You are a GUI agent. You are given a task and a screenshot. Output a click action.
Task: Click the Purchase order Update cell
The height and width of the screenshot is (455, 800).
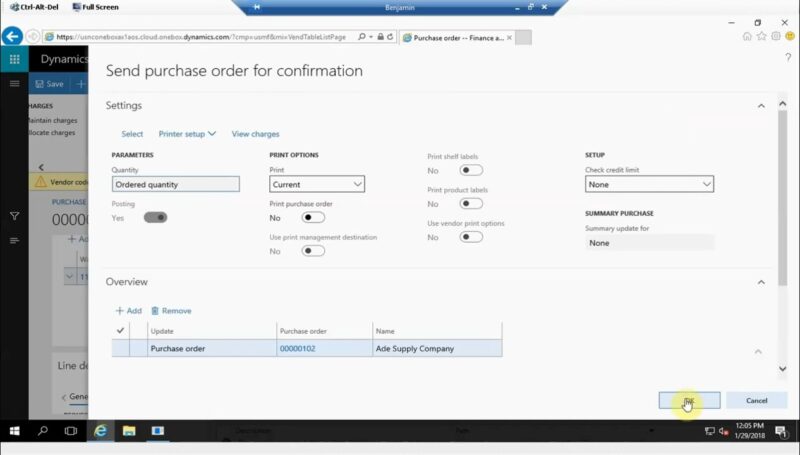[x=212, y=348]
